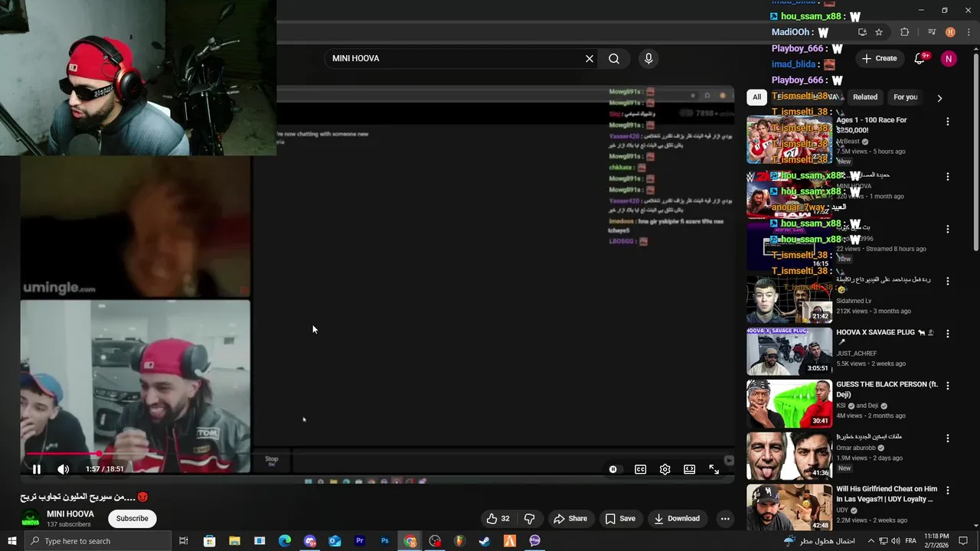Select the For you filter chip
The height and width of the screenshot is (551, 980).
[905, 97]
